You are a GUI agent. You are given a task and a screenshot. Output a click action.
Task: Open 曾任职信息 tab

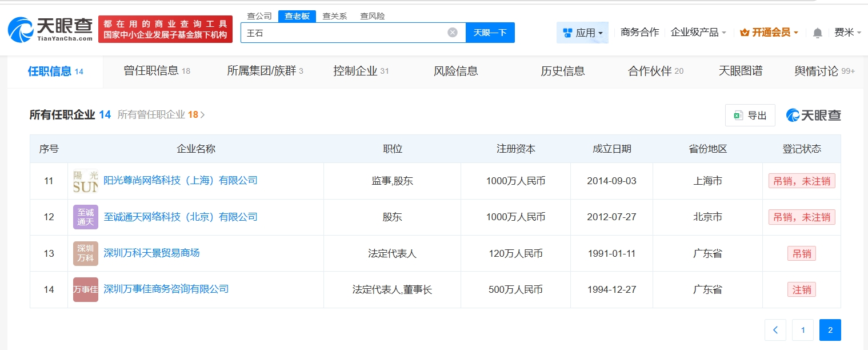(157, 71)
